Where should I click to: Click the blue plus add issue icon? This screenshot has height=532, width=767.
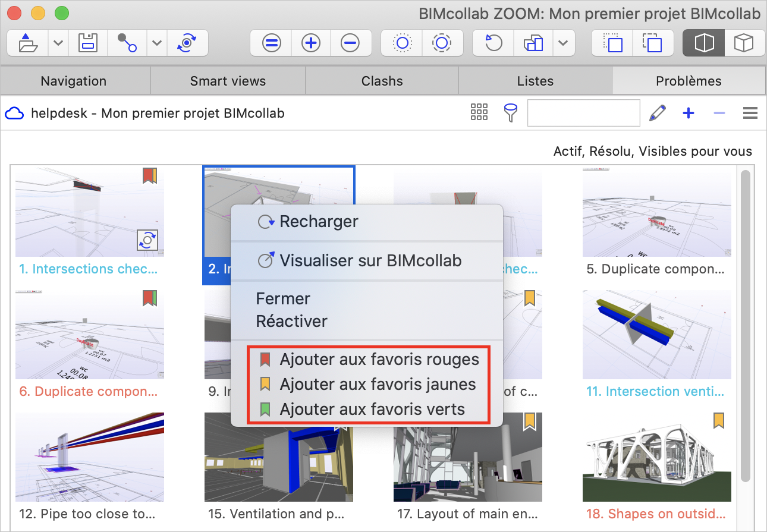click(689, 113)
